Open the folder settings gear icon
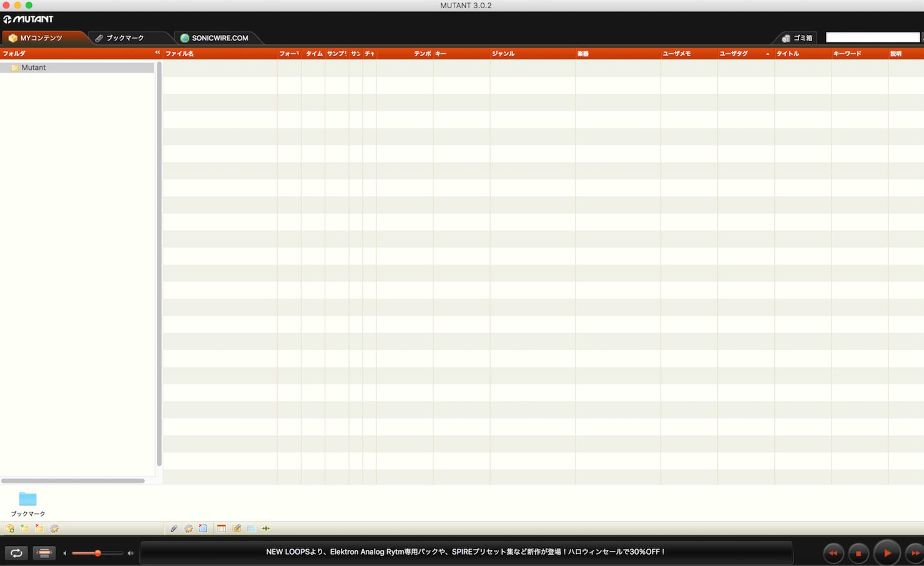Viewport: 924px width, 566px height. [54, 529]
